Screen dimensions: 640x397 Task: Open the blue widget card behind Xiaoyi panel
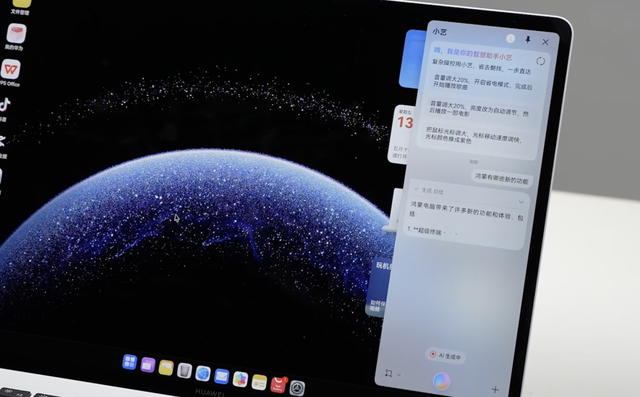[412, 59]
